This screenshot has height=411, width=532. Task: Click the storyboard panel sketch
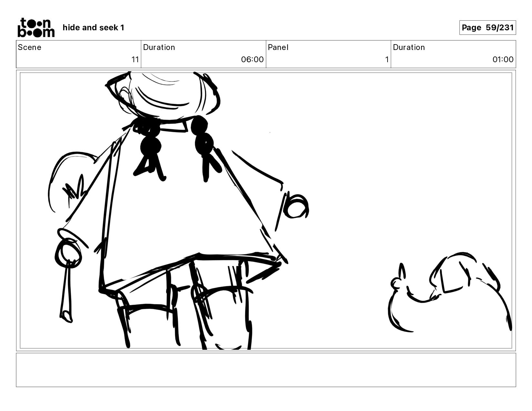click(x=266, y=210)
